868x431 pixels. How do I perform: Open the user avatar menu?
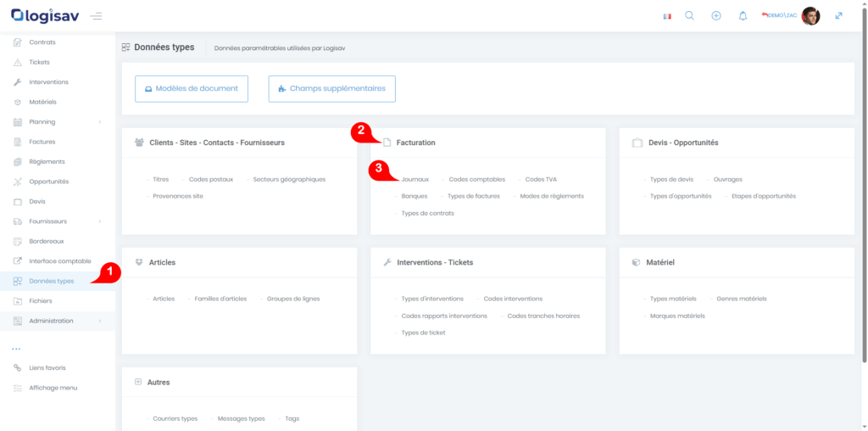810,15
